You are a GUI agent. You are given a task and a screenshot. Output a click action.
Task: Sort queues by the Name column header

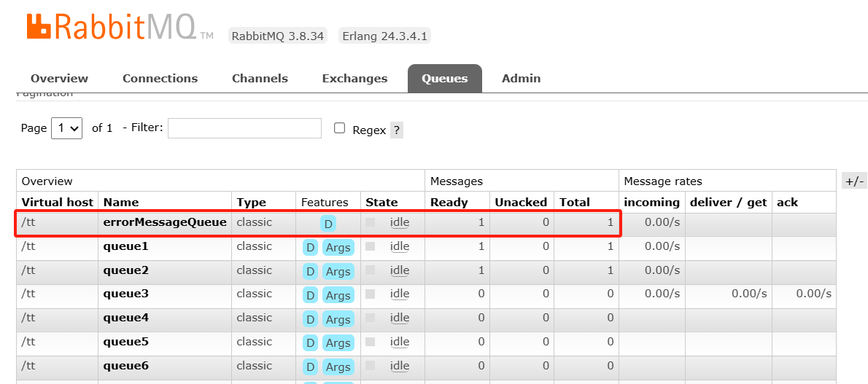pyautogui.click(x=121, y=203)
